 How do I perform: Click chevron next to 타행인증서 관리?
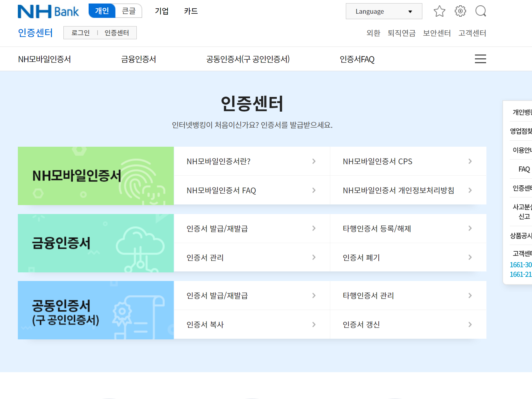tap(470, 296)
